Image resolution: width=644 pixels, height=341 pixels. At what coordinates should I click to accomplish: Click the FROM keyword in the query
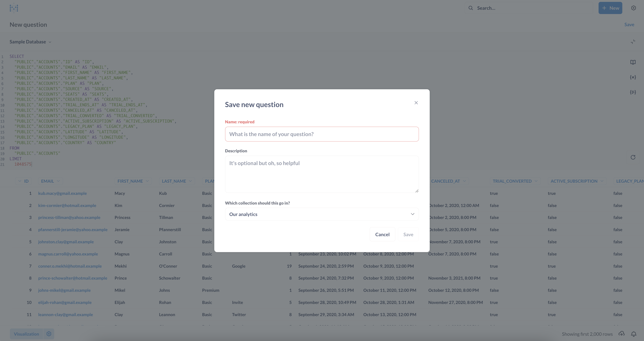[14, 148]
